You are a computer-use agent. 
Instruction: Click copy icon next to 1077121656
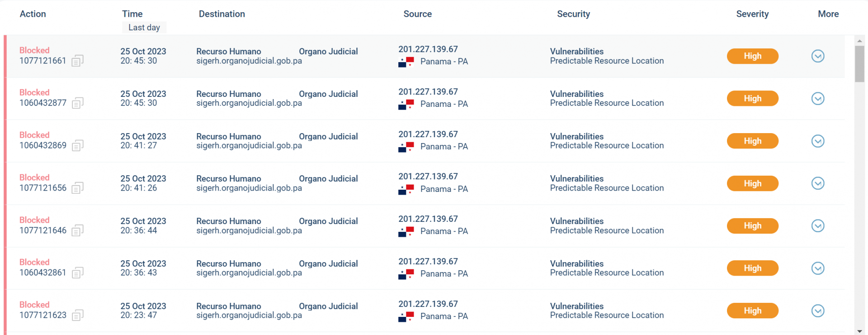coord(78,188)
